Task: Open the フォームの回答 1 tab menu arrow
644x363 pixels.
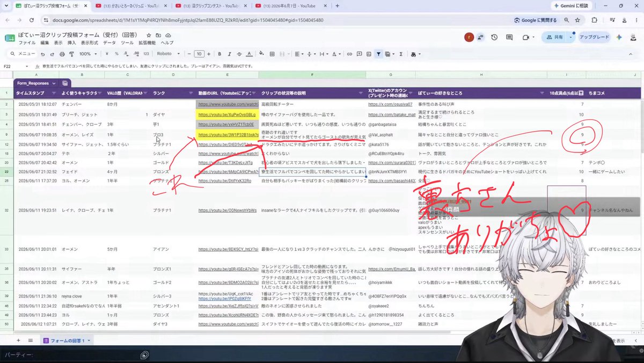Action: (89, 341)
